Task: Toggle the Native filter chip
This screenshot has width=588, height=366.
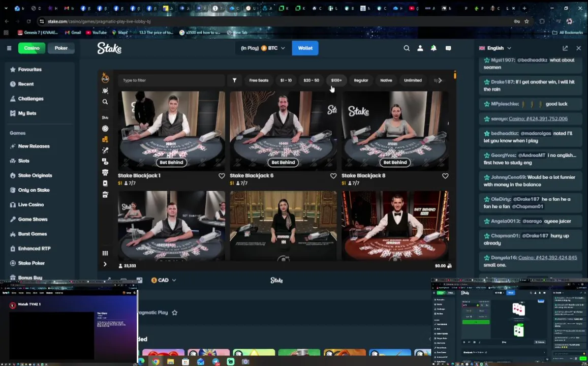Action: point(386,80)
